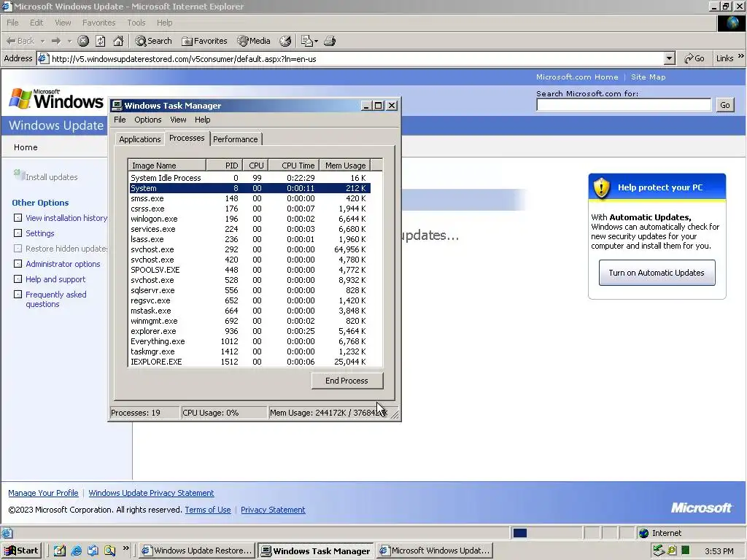Click the IE Stop toolbar icon
The image size is (747, 560).
[x=83, y=41]
